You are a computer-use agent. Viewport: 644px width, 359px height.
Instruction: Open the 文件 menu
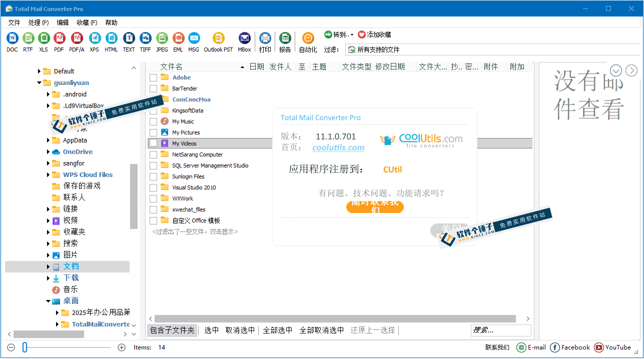(x=14, y=22)
